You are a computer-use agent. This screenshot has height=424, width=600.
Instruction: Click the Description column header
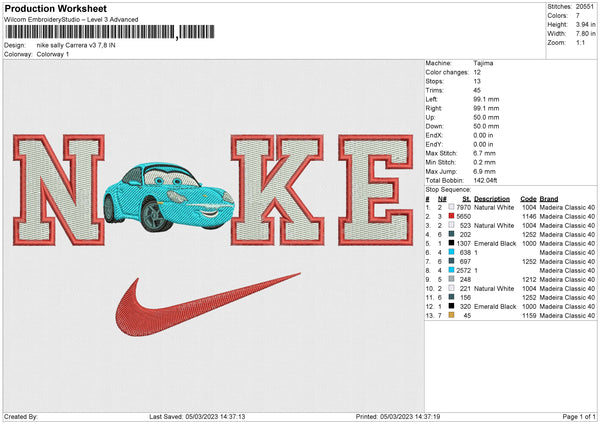(492, 199)
